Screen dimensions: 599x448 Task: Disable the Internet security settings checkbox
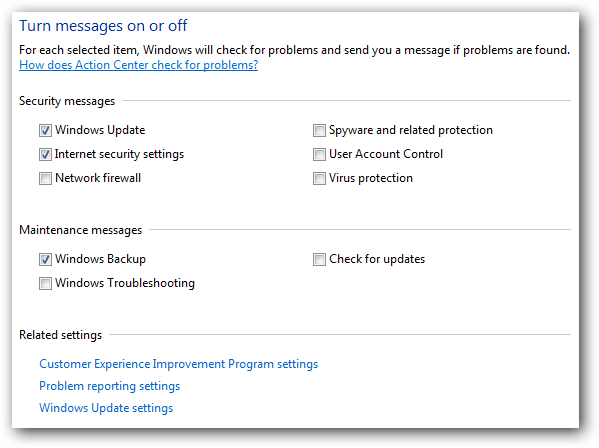pyautogui.click(x=45, y=155)
